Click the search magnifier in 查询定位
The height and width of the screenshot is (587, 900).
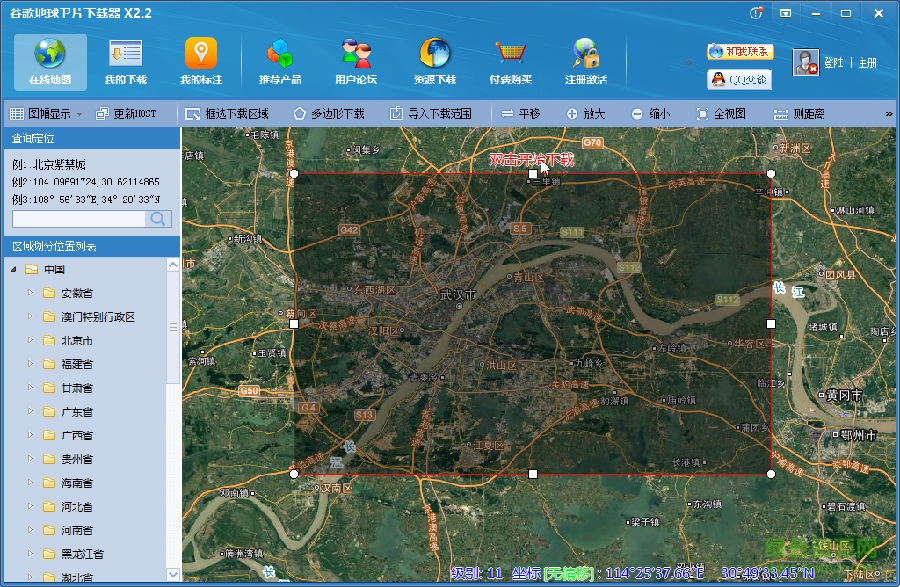(158, 219)
